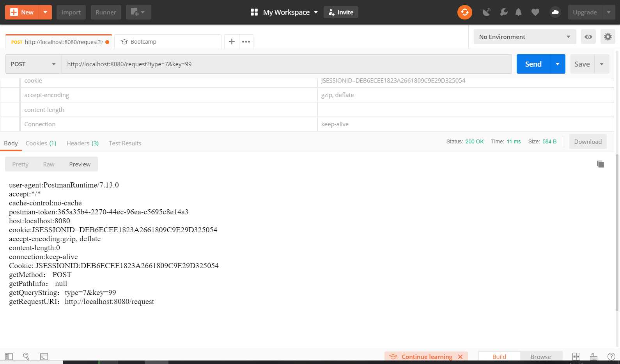Open manage environments gear icon
Image resolution: width=620 pixels, height=364 pixels.
coord(608,37)
